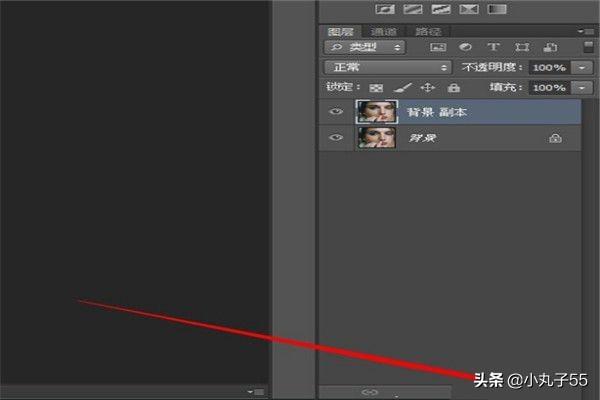Toggle layer filtering switch on or off
Viewport: 600px width, 400px height.
[589, 47]
